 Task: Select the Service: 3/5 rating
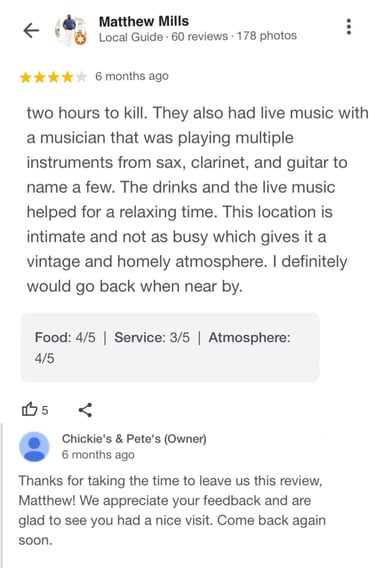152,338
